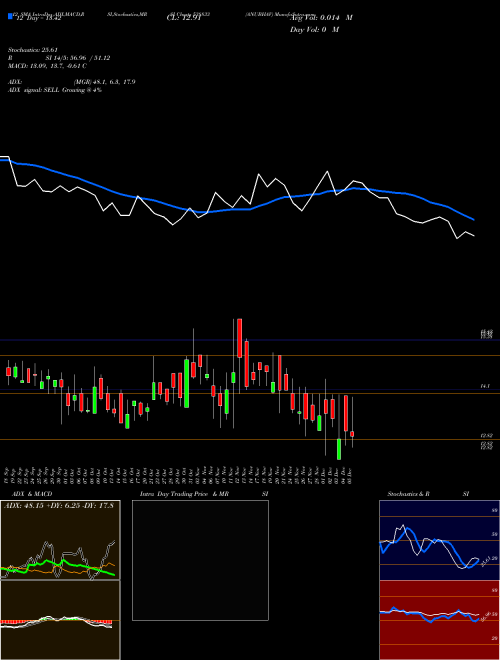Click the 'Avg Vol: 0.014 M' value
Viewport: 500px width, 660px height.
point(321,18)
